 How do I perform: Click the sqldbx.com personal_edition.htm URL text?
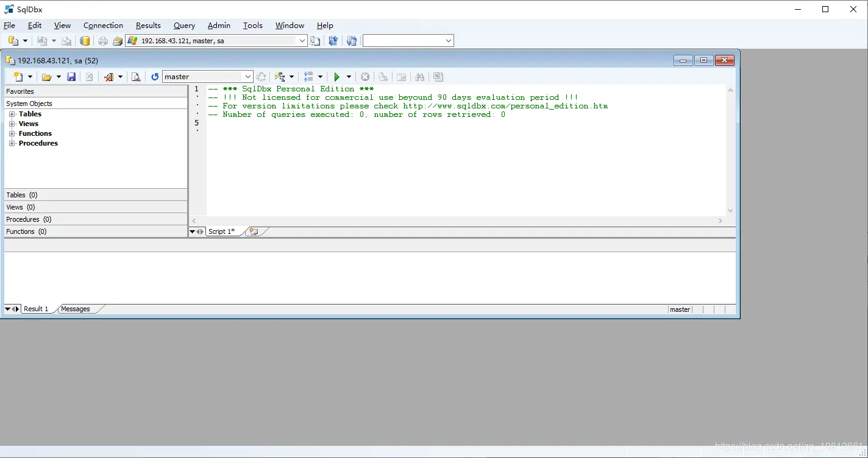pos(505,106)
